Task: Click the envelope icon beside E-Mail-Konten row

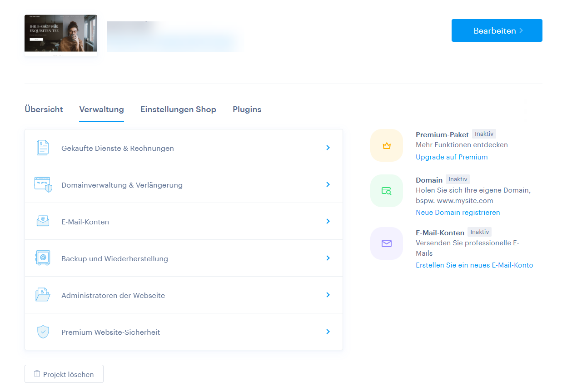Action: pos(43,222)
